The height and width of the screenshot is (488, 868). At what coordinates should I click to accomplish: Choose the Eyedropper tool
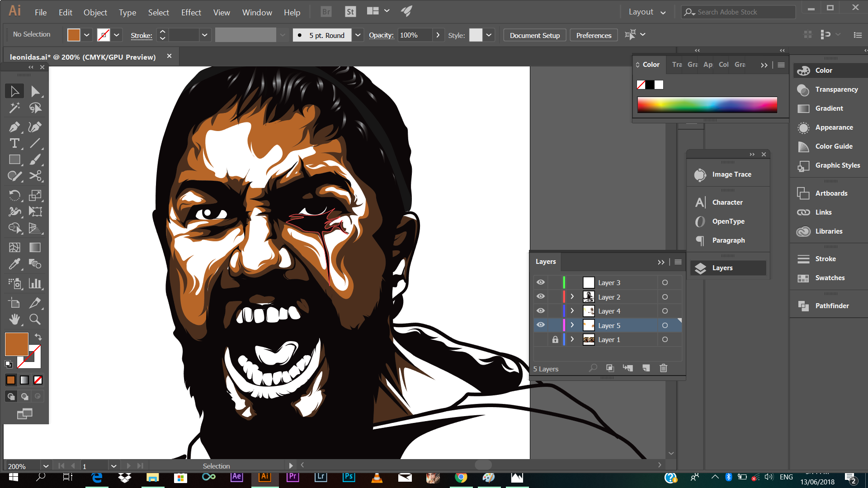tap(14, 263)
